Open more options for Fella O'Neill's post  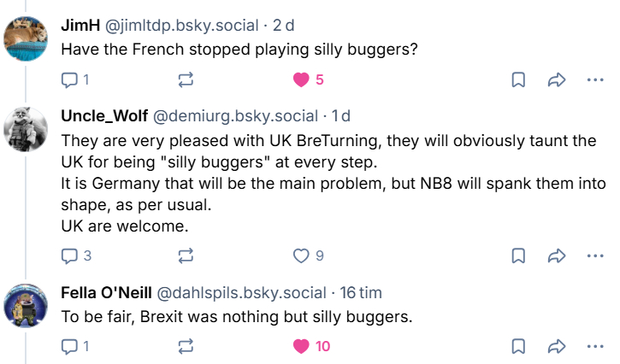(595, 346)
